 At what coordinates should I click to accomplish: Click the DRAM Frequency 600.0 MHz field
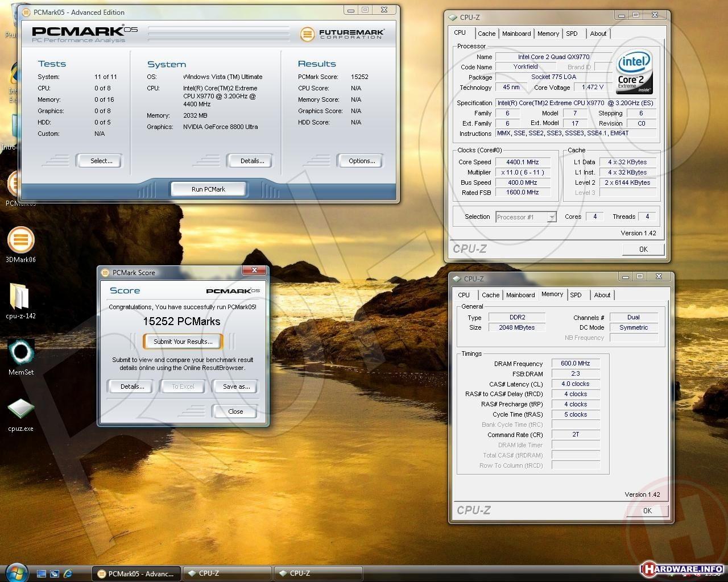[575, 363]
